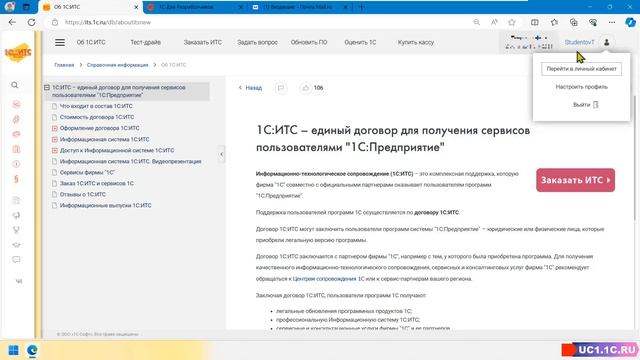The width and height of the screenshot is (640, 360).
Task: Click the trophy icon in the left sidebar
Action: pyautogui.click(x=16, y=230)
